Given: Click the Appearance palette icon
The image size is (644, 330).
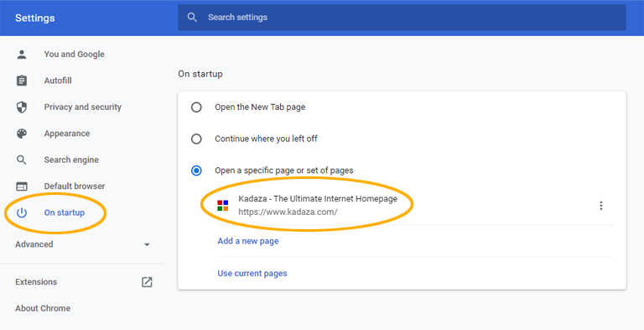Looking at the screenshot, I should coord(22,134).
